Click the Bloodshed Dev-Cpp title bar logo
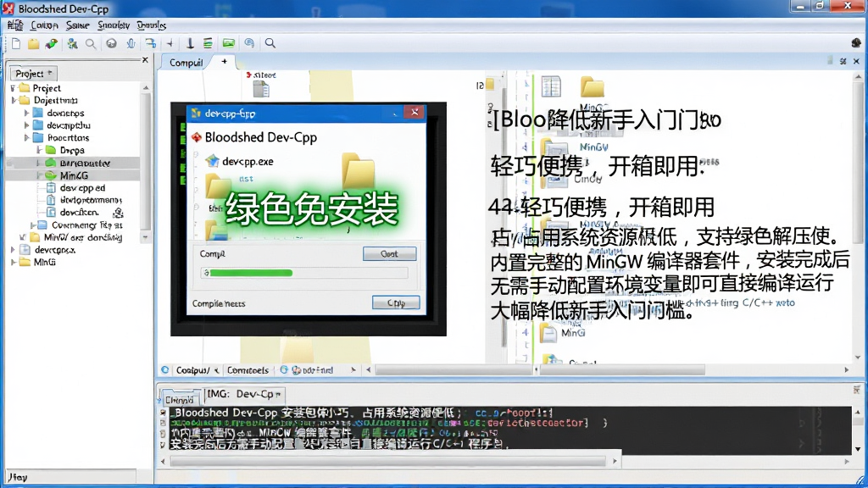 (x=8, y=8)
